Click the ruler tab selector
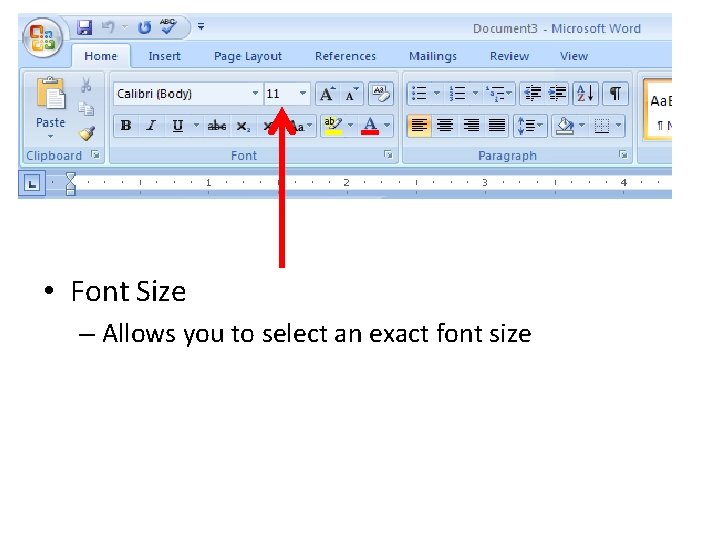 (x=32, y=184)
